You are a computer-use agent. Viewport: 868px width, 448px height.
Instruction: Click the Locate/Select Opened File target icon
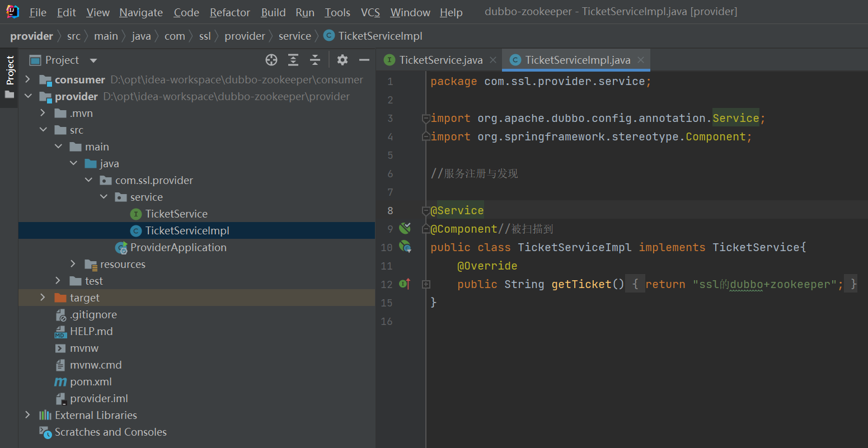(271, 60)
